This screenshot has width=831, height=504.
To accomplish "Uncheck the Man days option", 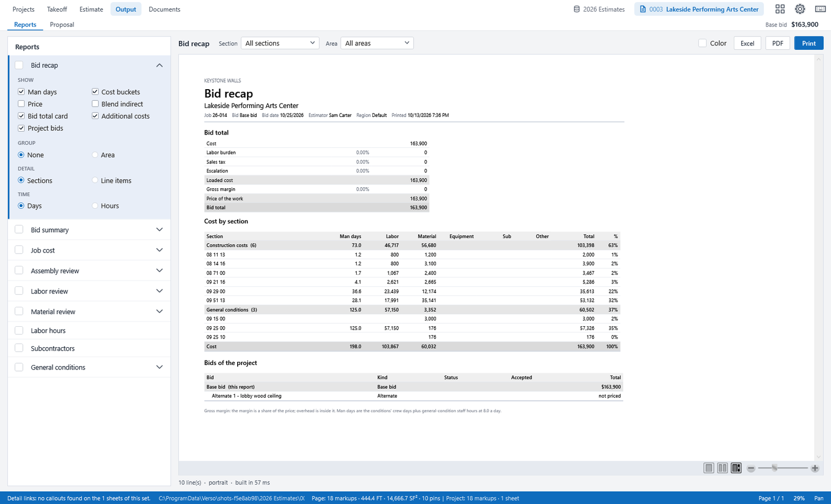I will (x=21, y=92).
